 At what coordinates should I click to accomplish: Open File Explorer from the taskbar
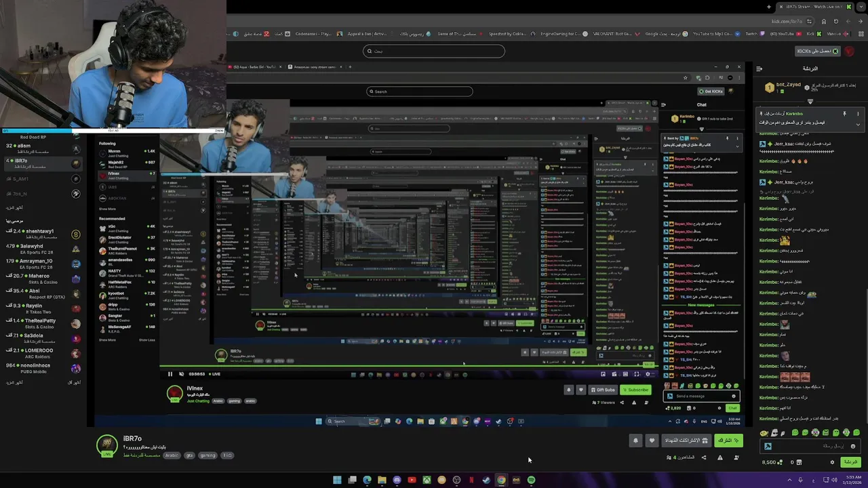(382, 480)
